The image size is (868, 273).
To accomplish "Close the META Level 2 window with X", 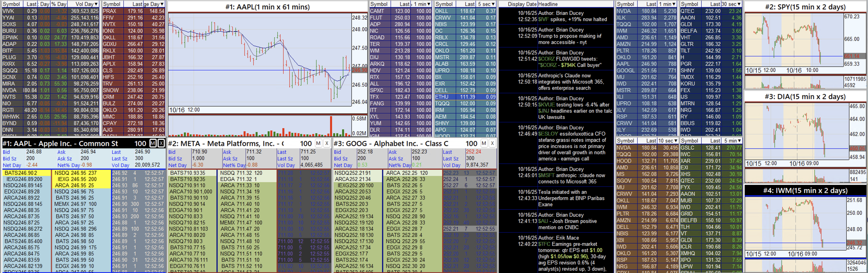I will pyautogui.click(x=327, y=143).
